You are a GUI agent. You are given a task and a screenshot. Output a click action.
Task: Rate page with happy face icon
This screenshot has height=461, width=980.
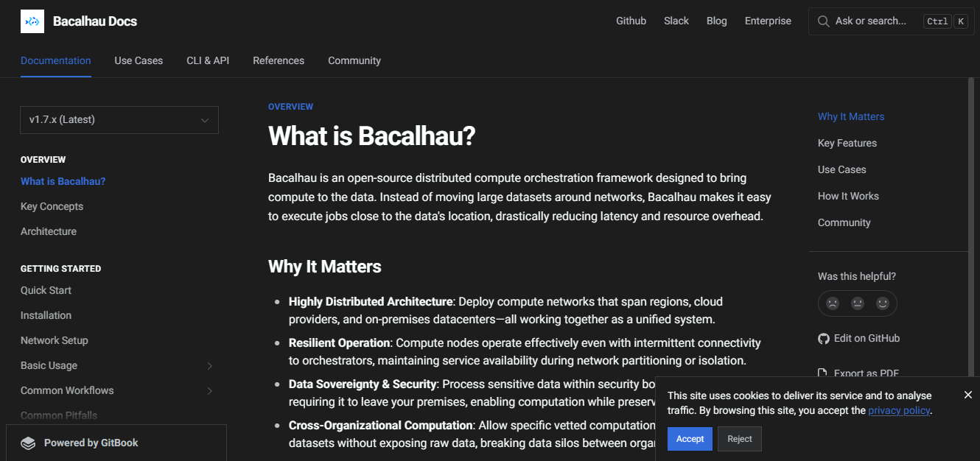point(883,303)
